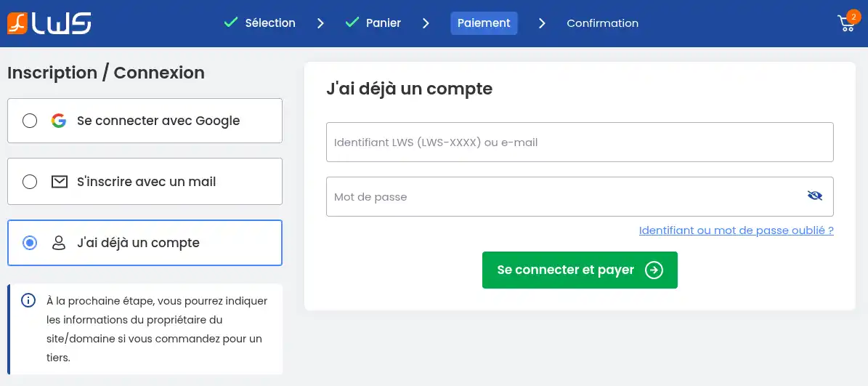Click the checkmark beside Panier step
This screenshot has height=386, width=868.
click(x=352, y=23)
